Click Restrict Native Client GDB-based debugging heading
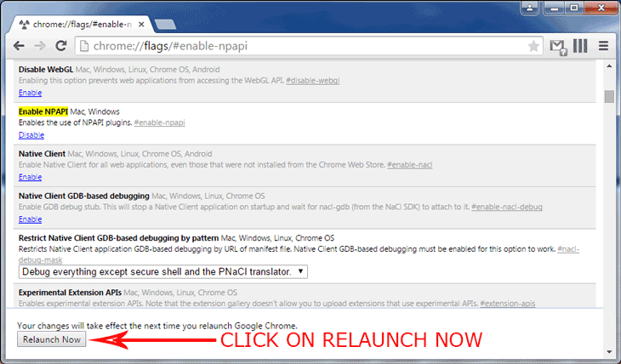This screenshot has width=621, height=364. click(118, 238)
